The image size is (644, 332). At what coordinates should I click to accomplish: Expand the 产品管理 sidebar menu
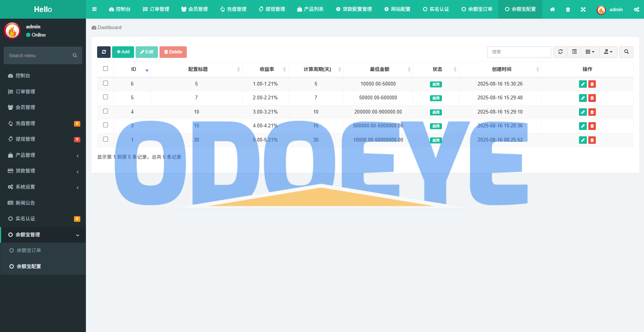click(x=43, y=155)
